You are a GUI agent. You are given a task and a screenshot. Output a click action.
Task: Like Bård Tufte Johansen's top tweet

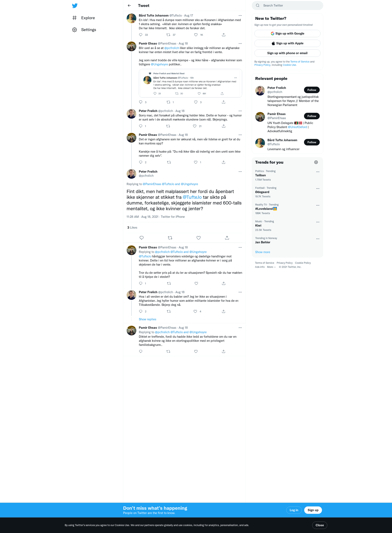[x=196, y=35]
